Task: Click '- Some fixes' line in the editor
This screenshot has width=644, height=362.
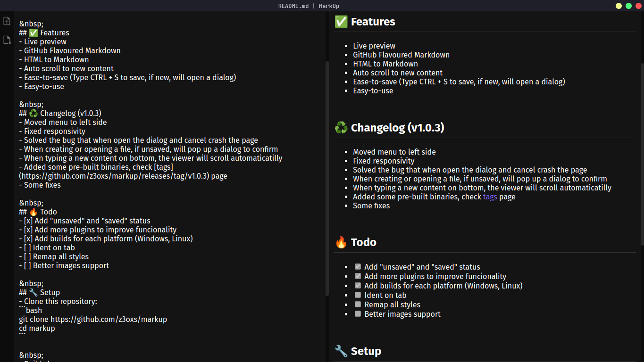Action: coord(40,185)
